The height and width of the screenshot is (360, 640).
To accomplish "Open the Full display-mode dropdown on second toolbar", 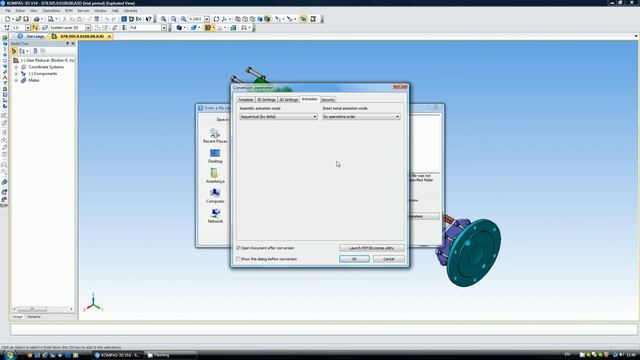I will 164,28.
